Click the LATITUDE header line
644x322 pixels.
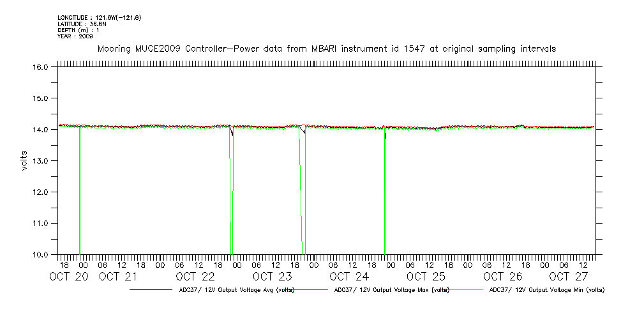pyautogui.click(x=81, y=24)
